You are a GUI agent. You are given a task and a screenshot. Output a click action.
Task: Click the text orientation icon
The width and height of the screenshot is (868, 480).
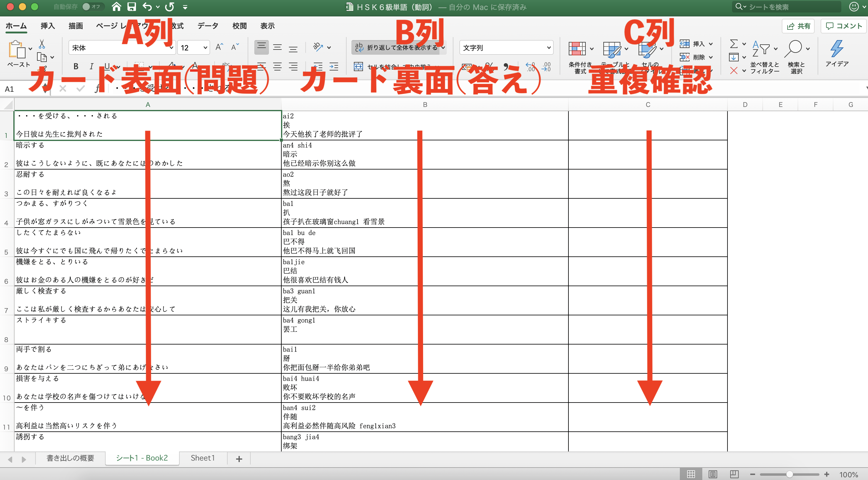[x=318, y=47]
